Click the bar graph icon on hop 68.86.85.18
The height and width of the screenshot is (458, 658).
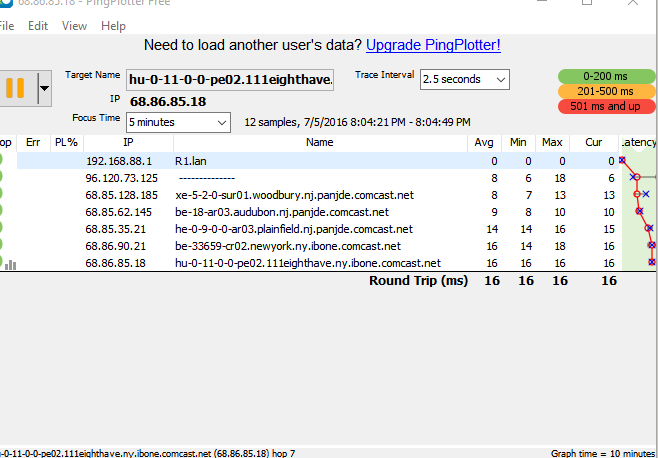(10, 264)
